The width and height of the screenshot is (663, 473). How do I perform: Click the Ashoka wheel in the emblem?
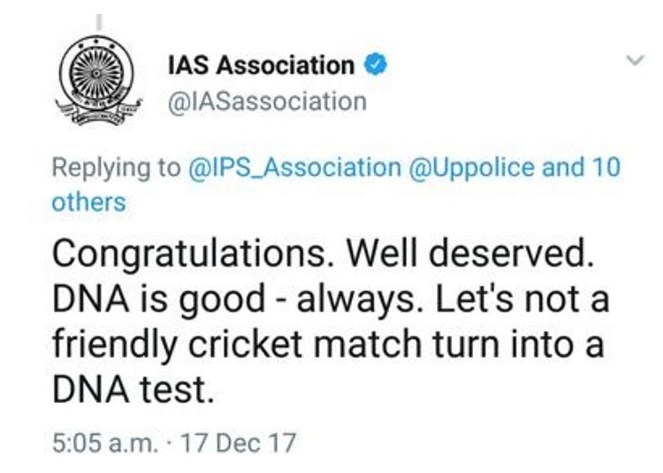pos(96,73)
